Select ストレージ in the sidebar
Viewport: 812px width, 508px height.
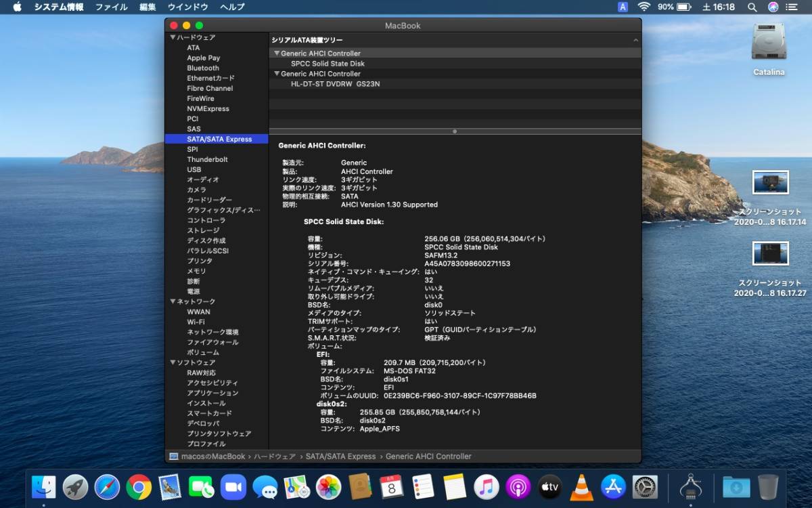pyautogui.click(x=203, y=230)
